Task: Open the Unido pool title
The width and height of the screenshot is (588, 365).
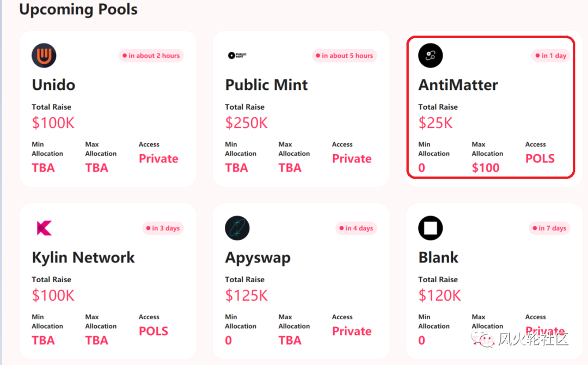Action: pos(53,85)
